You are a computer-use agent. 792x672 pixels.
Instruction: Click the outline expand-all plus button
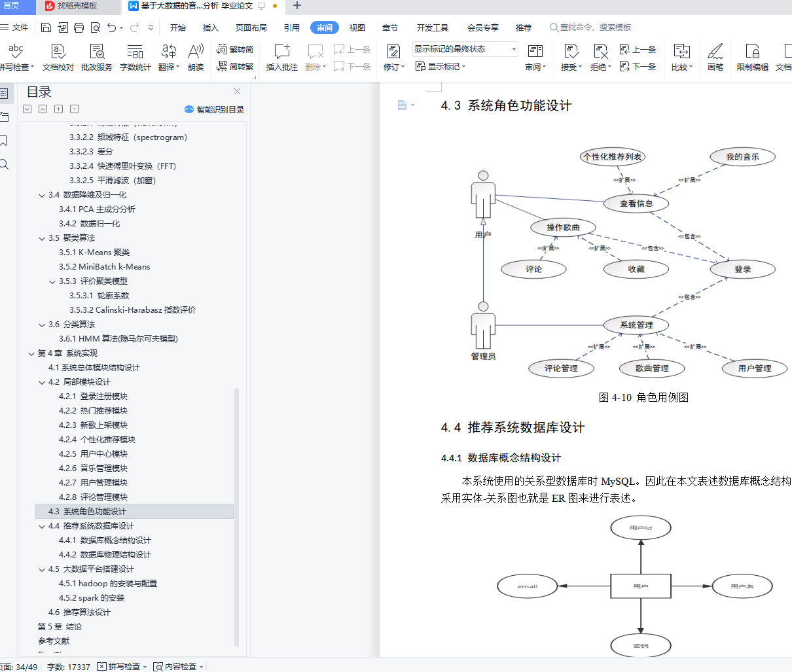[x=58, y=109]
